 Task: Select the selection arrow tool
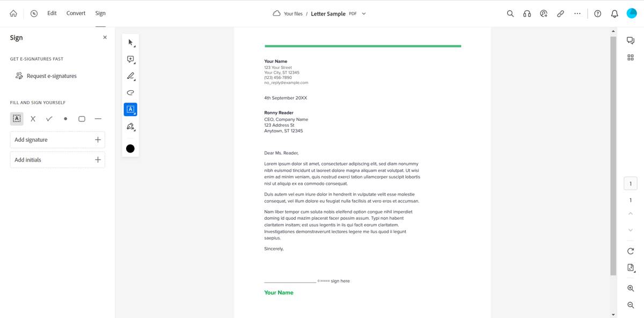click(130, 42)
